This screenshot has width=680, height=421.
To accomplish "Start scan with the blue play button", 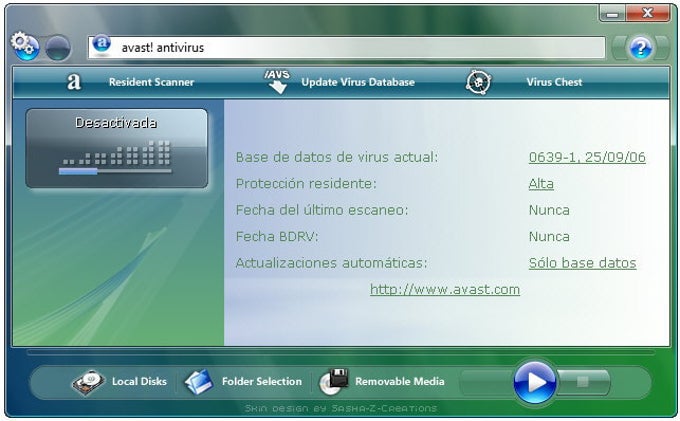I will point(535,383).
